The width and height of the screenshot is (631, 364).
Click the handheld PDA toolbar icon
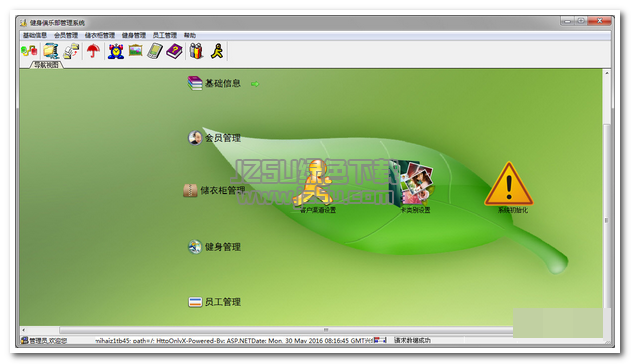155,51
